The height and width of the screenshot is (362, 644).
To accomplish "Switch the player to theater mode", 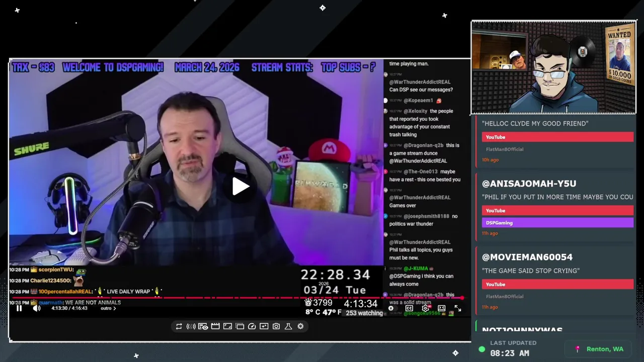I will [x=441, y=308].
